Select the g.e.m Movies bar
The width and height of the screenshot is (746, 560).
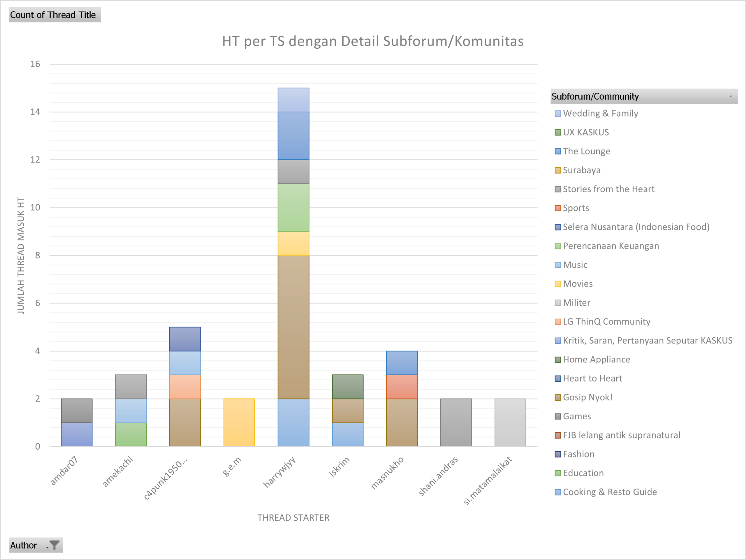[239, 422]
